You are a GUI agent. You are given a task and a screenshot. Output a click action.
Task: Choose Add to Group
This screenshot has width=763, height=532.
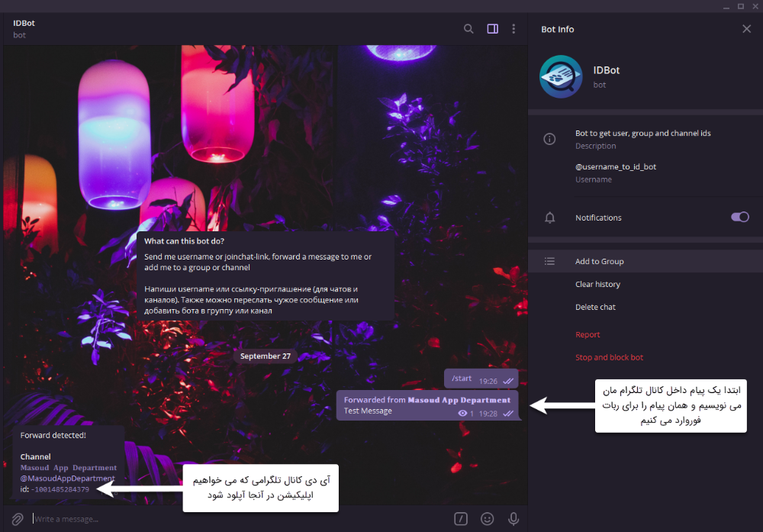[x=645, y=261]
